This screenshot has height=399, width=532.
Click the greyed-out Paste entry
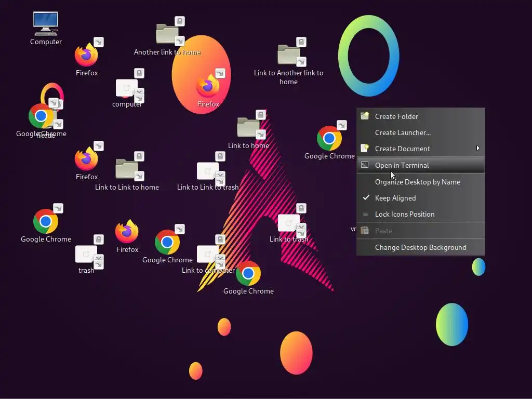pyautogui.click(x=421, y=231)
